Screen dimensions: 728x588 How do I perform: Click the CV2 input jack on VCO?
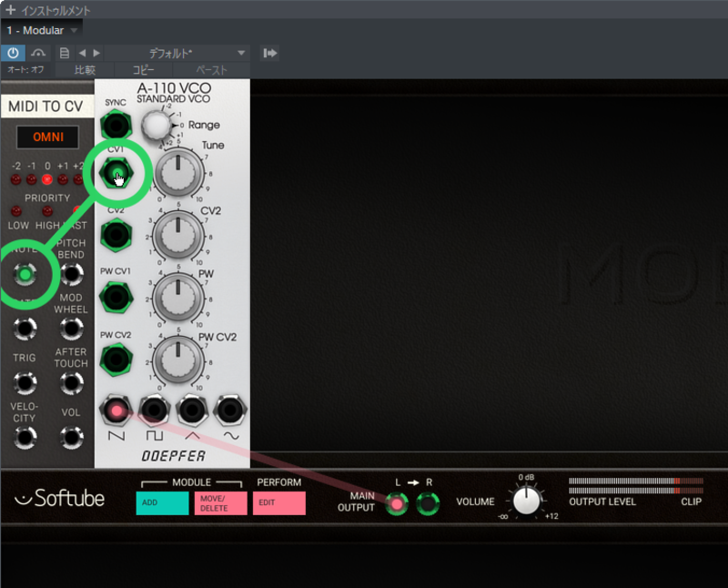pyautogui.click(x=116, y=235)
